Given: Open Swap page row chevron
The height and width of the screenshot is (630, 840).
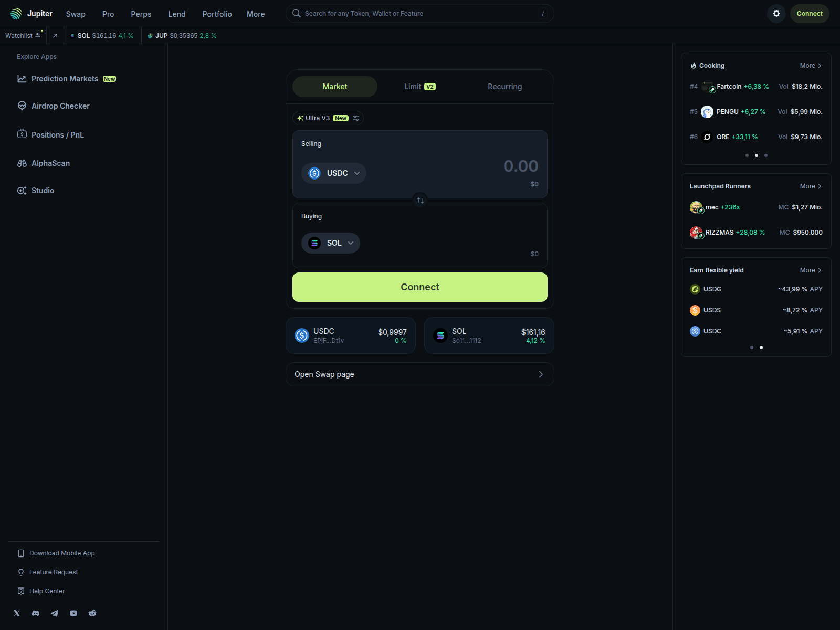Looking at the screenshot, I should (x=541, y=374).
